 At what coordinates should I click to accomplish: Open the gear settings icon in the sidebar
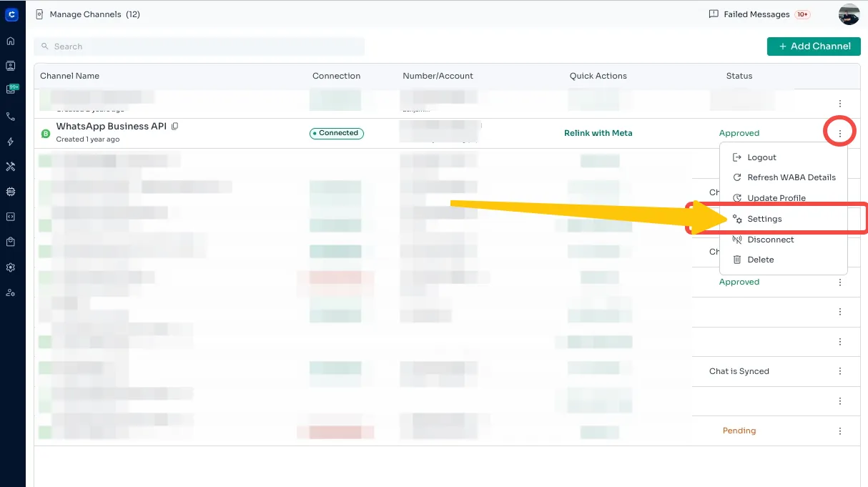coord(11,267)
